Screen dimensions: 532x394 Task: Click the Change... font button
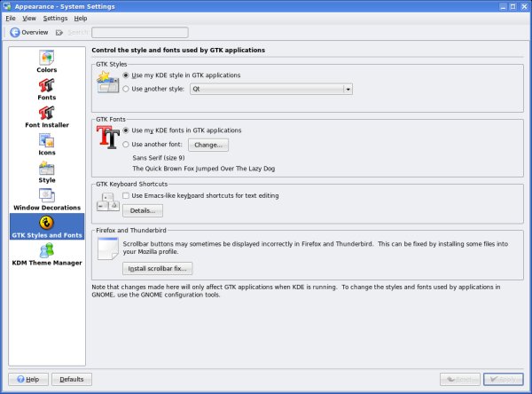[x=208, y=145]
